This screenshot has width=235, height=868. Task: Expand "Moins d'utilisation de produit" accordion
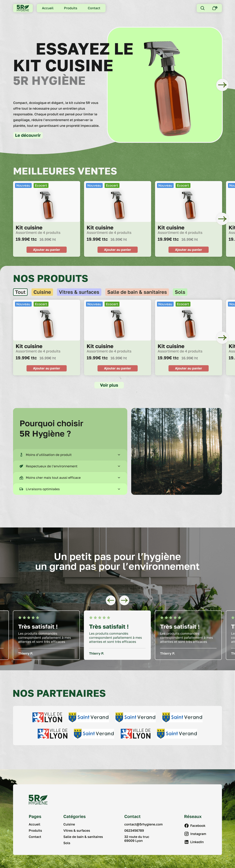pyautogui.click(x=70, y=455)
